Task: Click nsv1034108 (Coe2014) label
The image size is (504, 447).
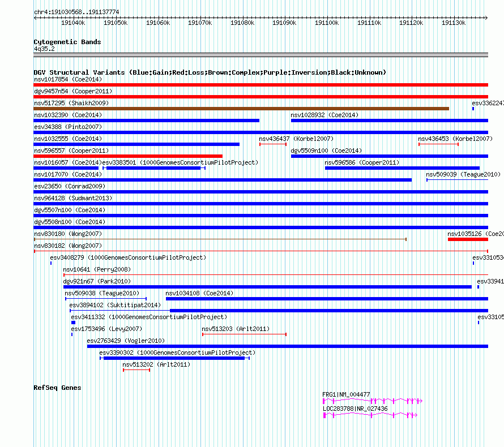Action: click(199, 293)
